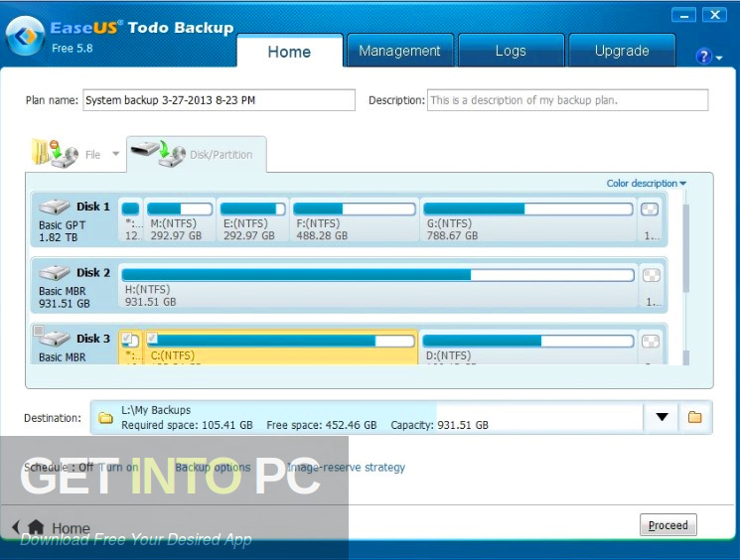
Task: Click the Required space: 105.41 GB text
Action: [187, 425]
